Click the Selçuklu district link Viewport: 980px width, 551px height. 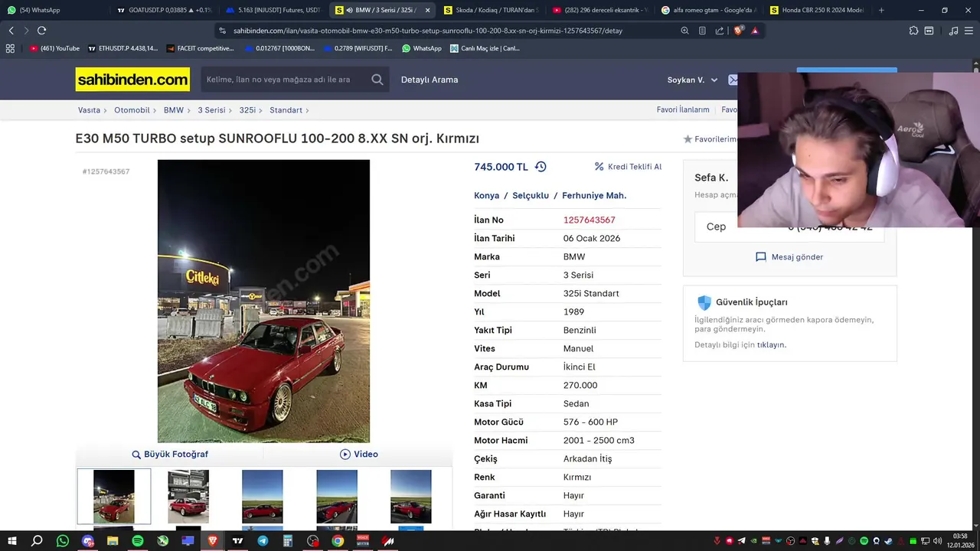tap(531, 196)
